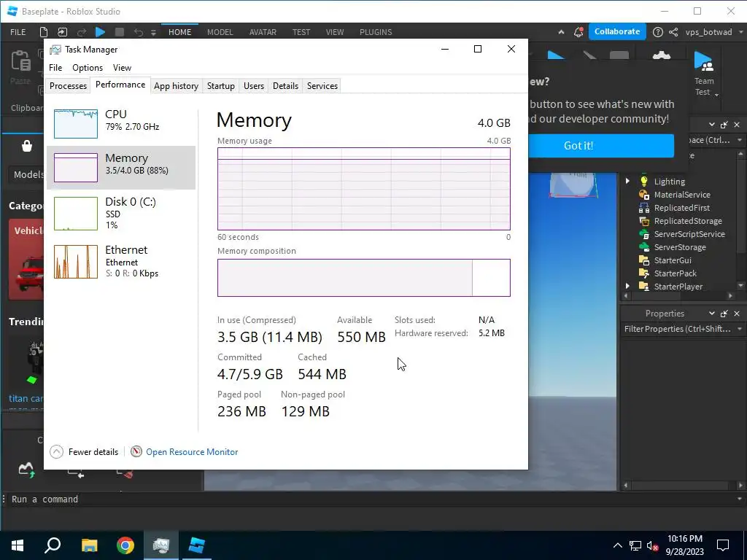Image resolution: width=747 pixels, height=560 pixels.
Task: Click Fewer details toggle button
Action: pos(85,451)
